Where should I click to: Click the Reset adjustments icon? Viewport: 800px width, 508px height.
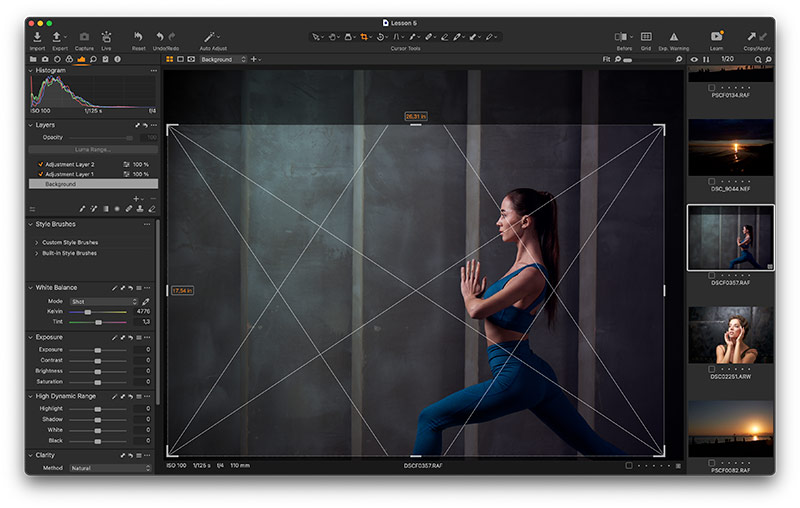pos(138,37)
